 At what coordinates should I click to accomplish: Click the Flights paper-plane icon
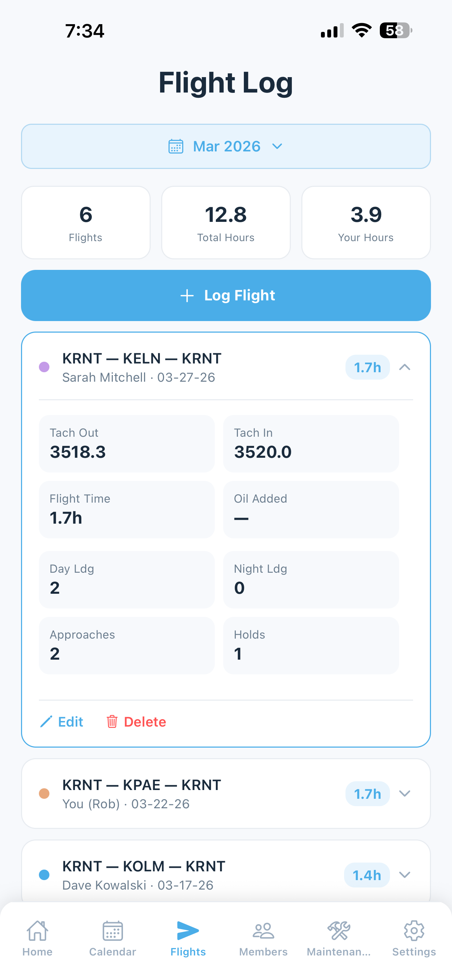coord(188,932)
